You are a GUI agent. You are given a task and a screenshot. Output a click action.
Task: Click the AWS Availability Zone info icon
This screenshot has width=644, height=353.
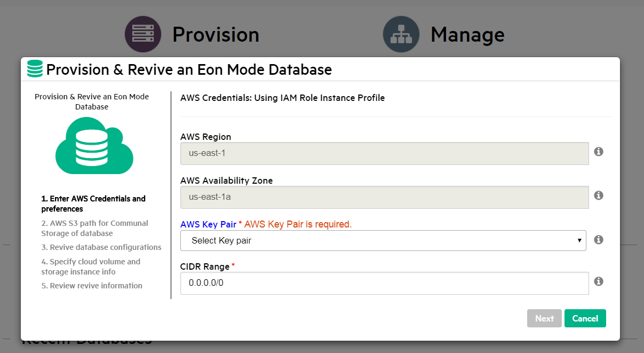[599, 195]
